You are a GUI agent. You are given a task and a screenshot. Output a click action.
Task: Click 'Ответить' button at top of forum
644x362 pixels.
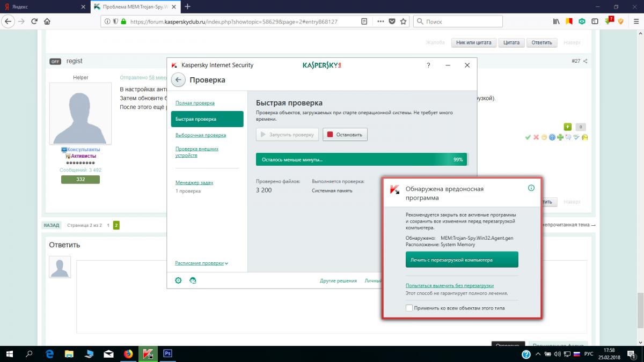pos(542,43)
